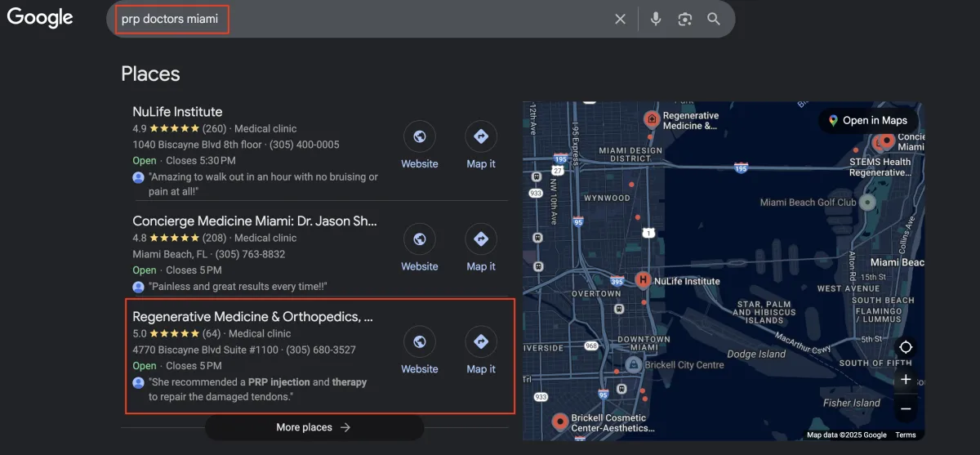Click the address '4770 Biscayne Blvd Suite #1100'
This screenshot has width=980, height=455.
pos(207,350)
